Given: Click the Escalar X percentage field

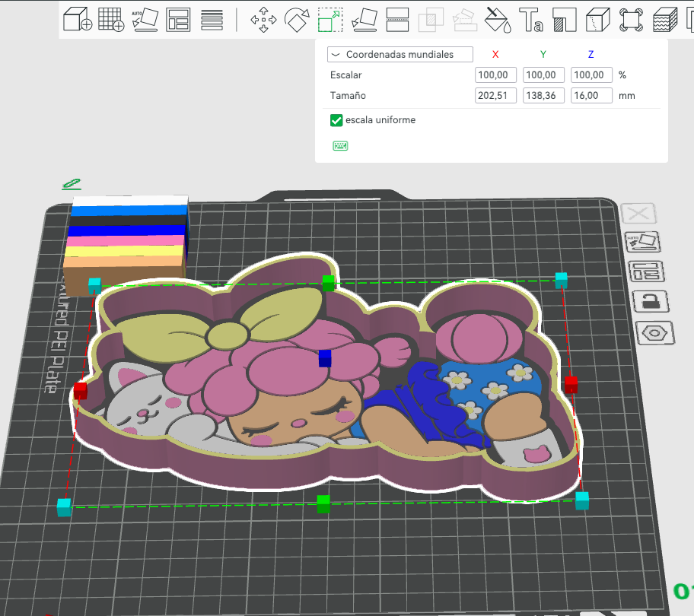Looking at the screenshot, I should [495, 75].
